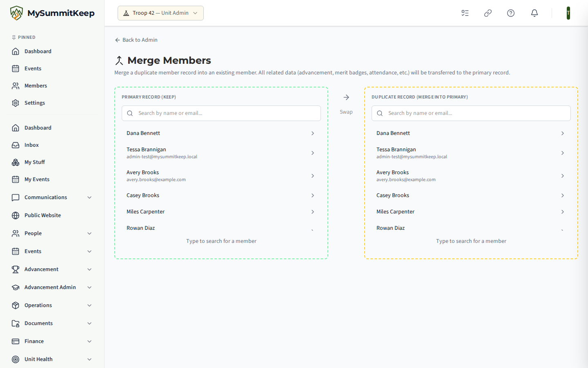Select Casey Brooks in duplicate list
588x368 pixels.
[471, 195]
